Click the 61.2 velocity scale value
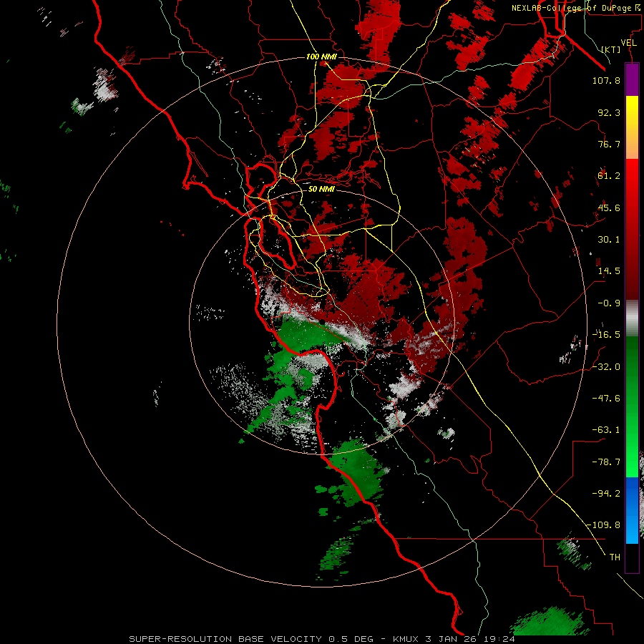 [x=609, y=176]
